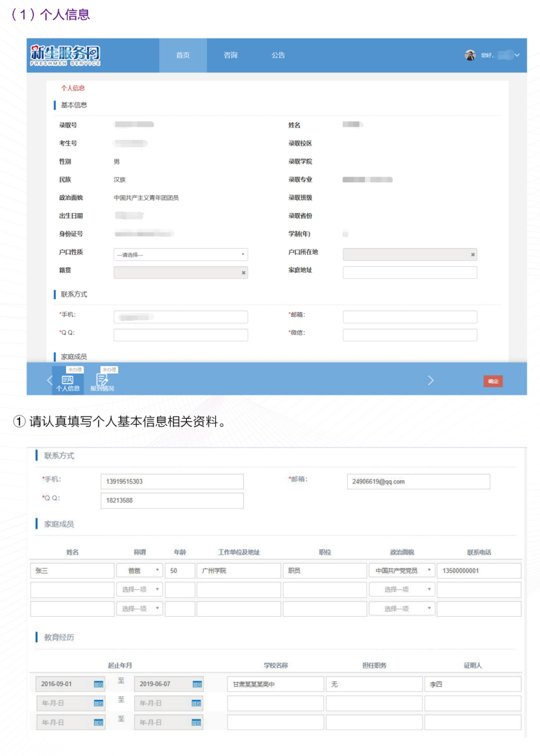Expand the user account chevron menu
540x756 pixels.
(x=516, y=55)
